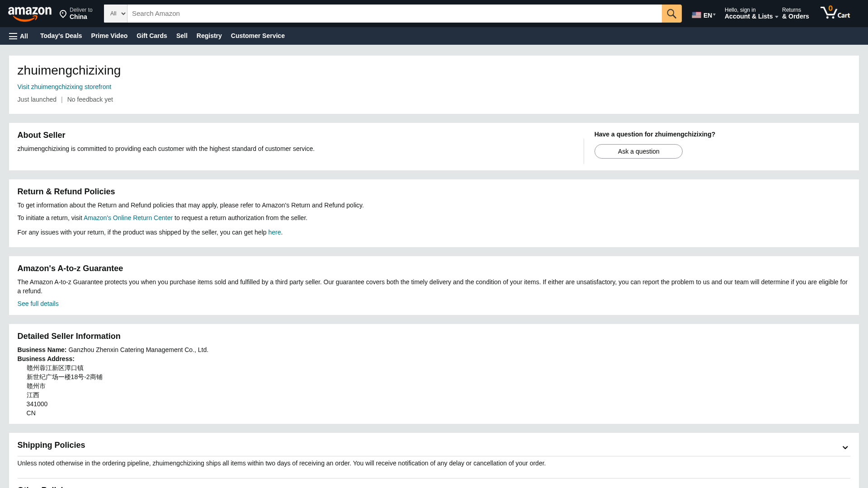The height and width of the screenshot is (488, 868).
Task: Click the country code CN
Action: 31,413
